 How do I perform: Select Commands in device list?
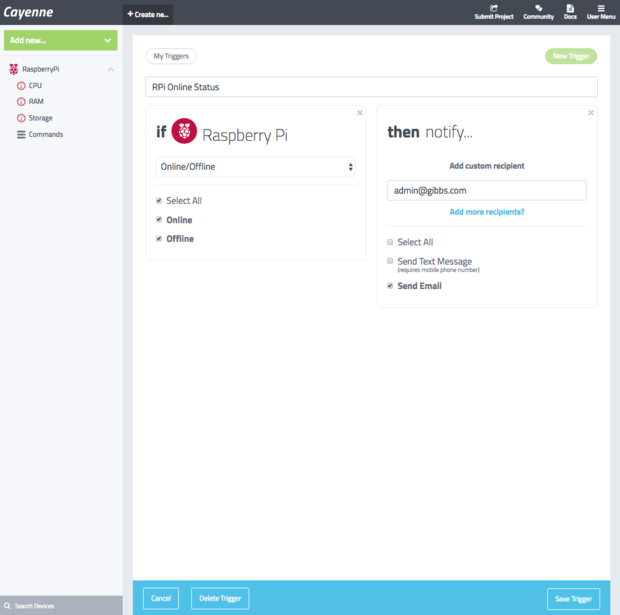pyautogui.click(x=46, y=134)
